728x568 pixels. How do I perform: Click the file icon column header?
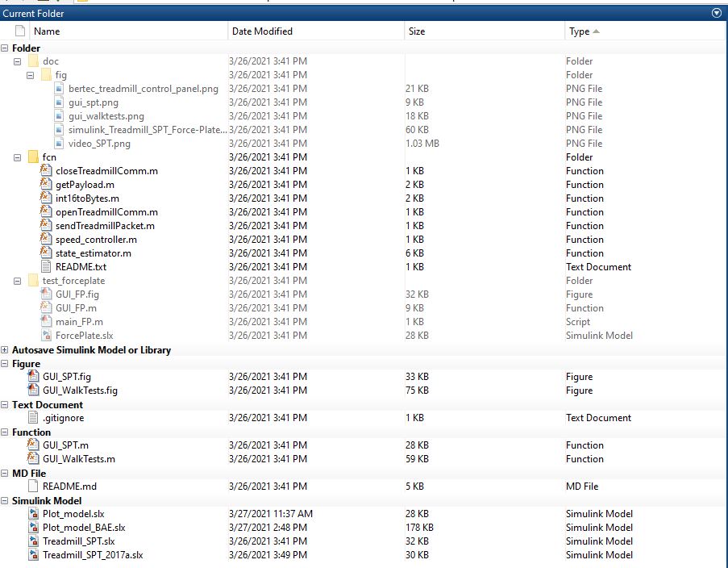tap(19, 31)
